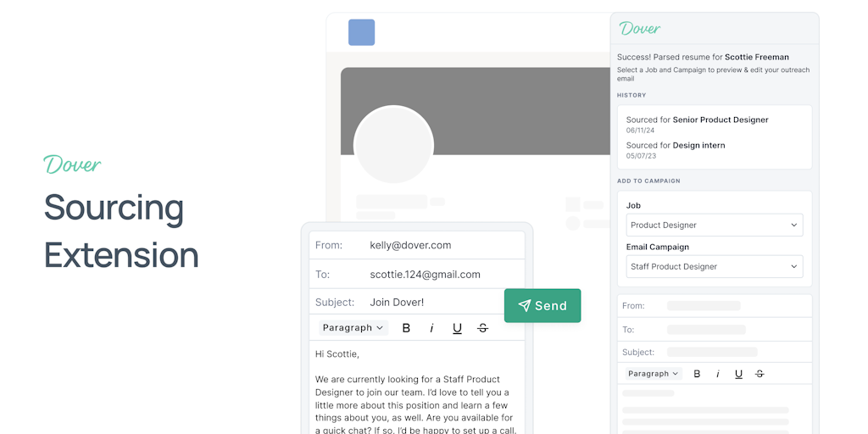
Task: Open the Job dropdown showing Product Designer
Action: (714, 225)
